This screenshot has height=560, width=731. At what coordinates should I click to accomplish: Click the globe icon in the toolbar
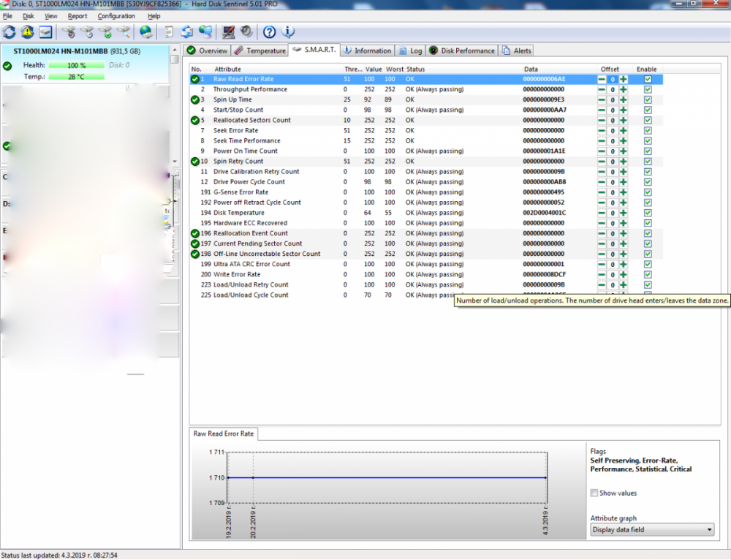146,32
